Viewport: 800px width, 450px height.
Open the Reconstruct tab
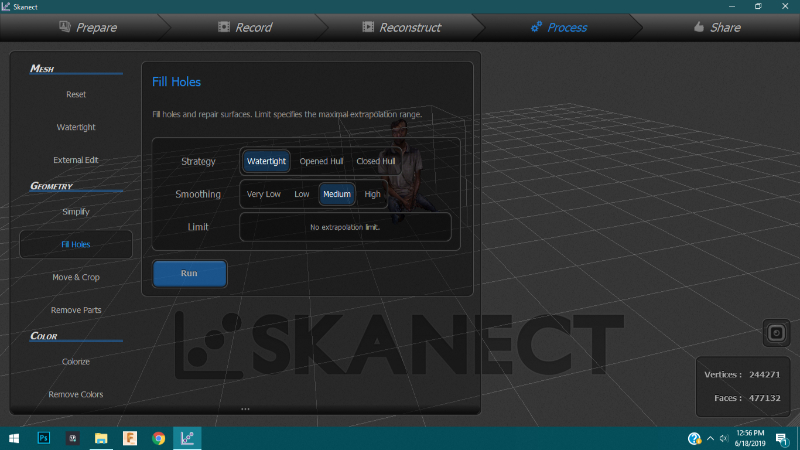(x=402, y=28)
